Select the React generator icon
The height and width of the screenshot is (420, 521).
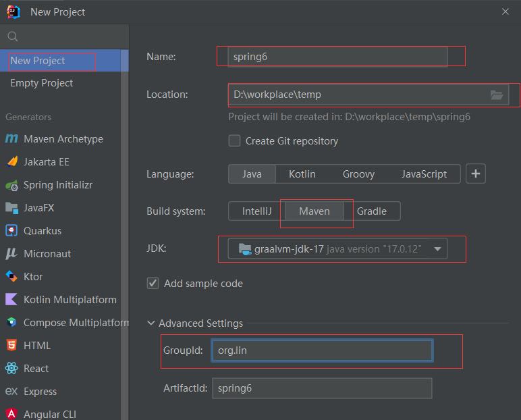pos(11,368)
